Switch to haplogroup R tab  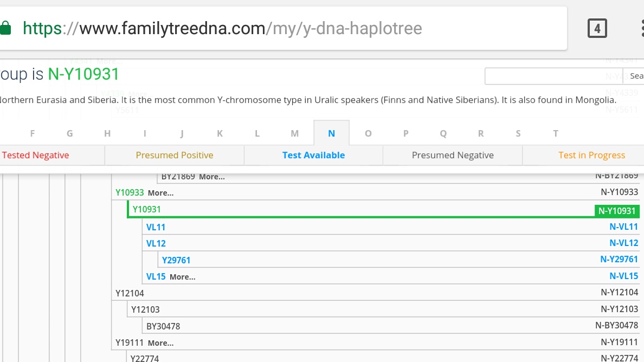(481, 133)
